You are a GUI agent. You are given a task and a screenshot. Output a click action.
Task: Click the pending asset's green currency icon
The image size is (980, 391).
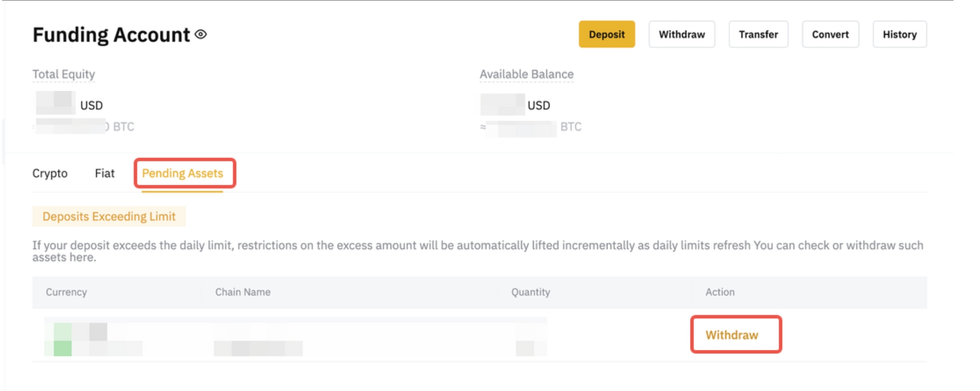point(63,340)
